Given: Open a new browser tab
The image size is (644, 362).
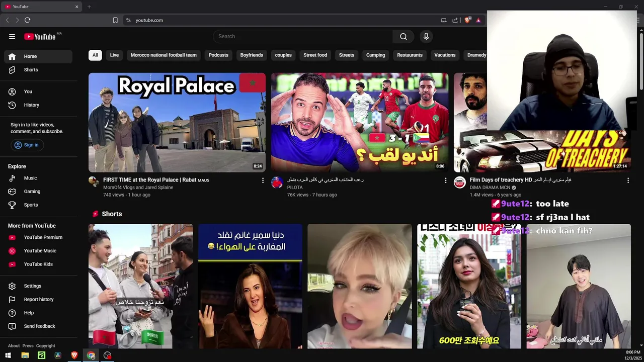Looking at the screenshot, I should 89,7.
